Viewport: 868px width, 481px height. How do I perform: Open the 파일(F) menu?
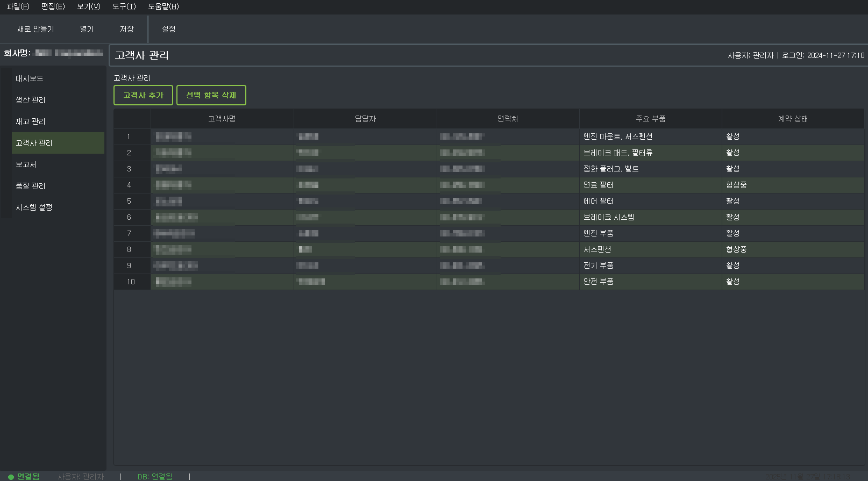tap(18, 6)
